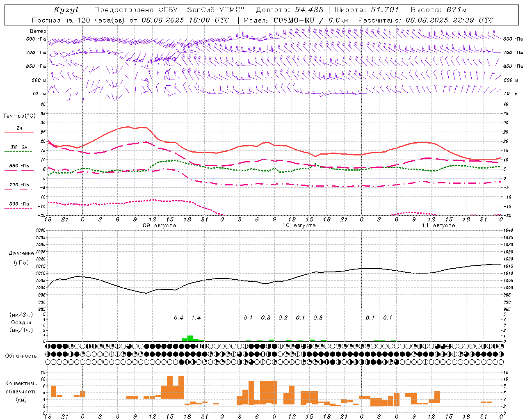Screen dimensions: 525x420
Task: Click the date label 10 августа
Action: coord(299,226)
